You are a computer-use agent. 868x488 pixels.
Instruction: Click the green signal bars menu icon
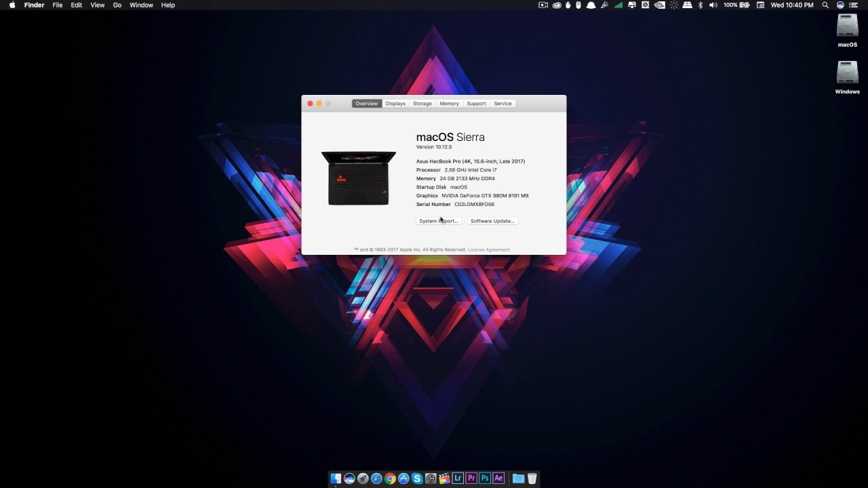(x=618, y=5)
